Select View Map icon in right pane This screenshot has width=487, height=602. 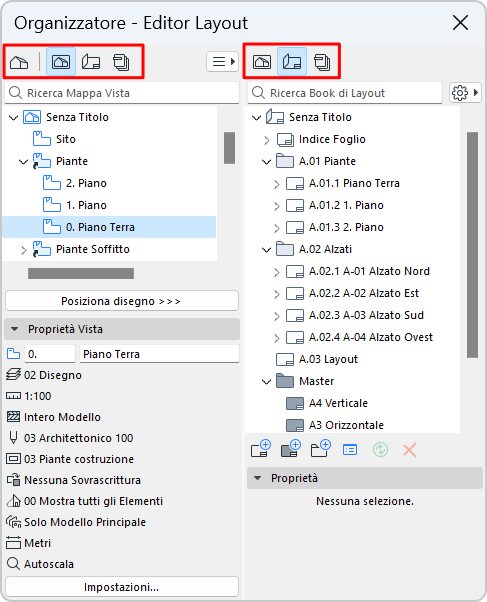(262, 62)
